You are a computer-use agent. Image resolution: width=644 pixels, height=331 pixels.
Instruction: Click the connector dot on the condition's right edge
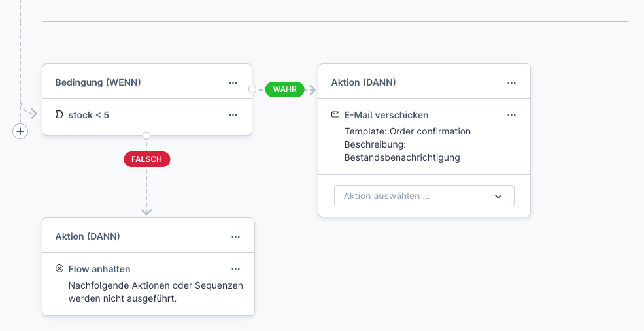tap(252, 89)
